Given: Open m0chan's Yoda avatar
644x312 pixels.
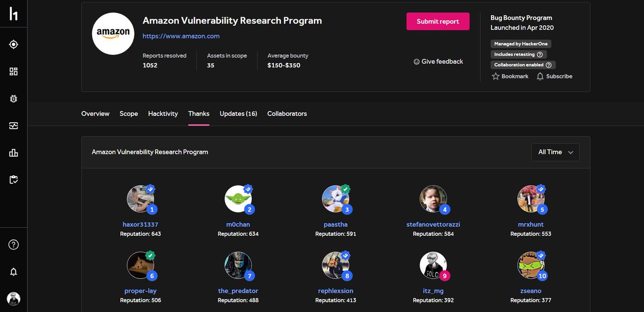Looking at the screenshot, I should coord(238,199).
